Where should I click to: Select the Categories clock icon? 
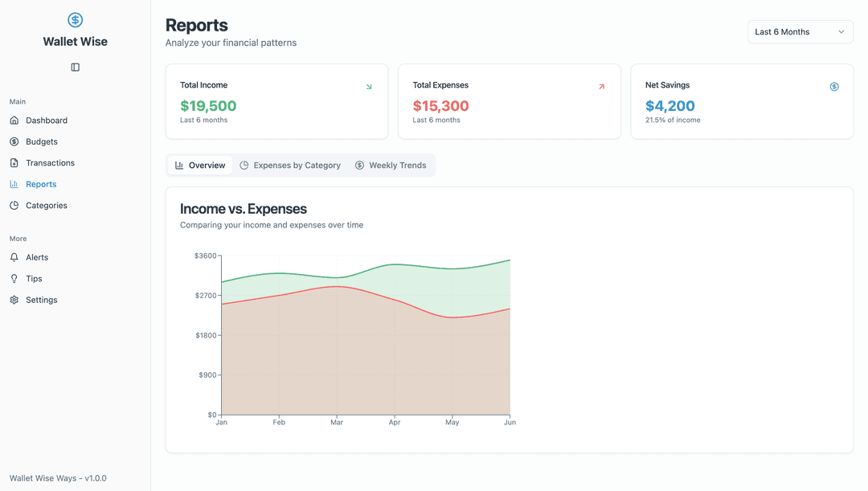[14, 205]
